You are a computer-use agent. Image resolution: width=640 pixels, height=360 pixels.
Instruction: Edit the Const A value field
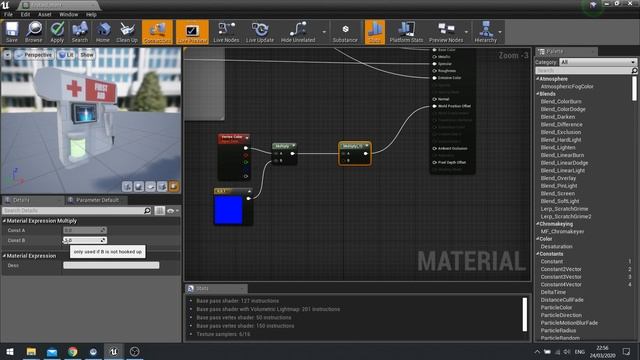pyautogui.click(x=84, y=230)
